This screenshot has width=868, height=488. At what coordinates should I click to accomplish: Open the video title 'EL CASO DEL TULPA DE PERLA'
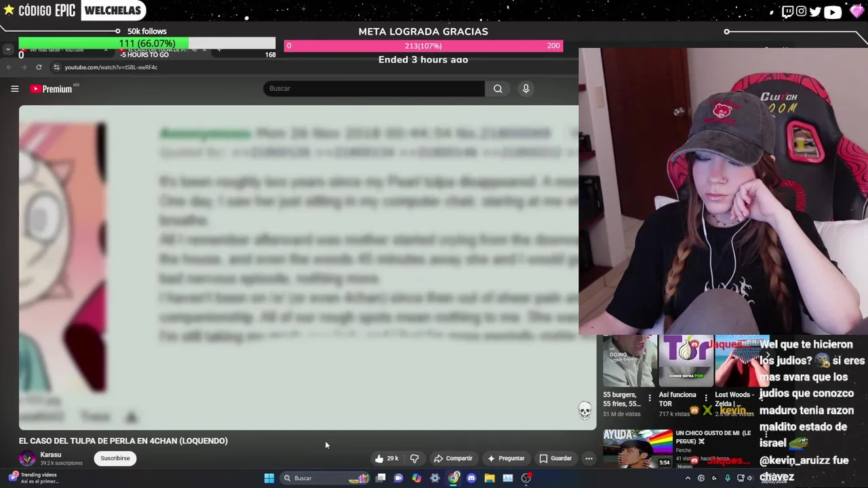click(x=123, y=441)
